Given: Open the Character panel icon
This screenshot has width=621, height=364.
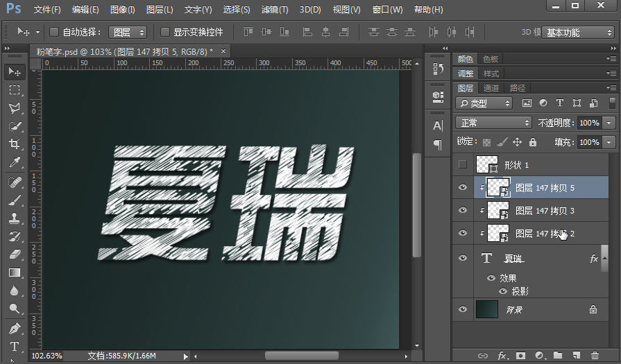Looking at the screenshot, I should click(438, 125).
